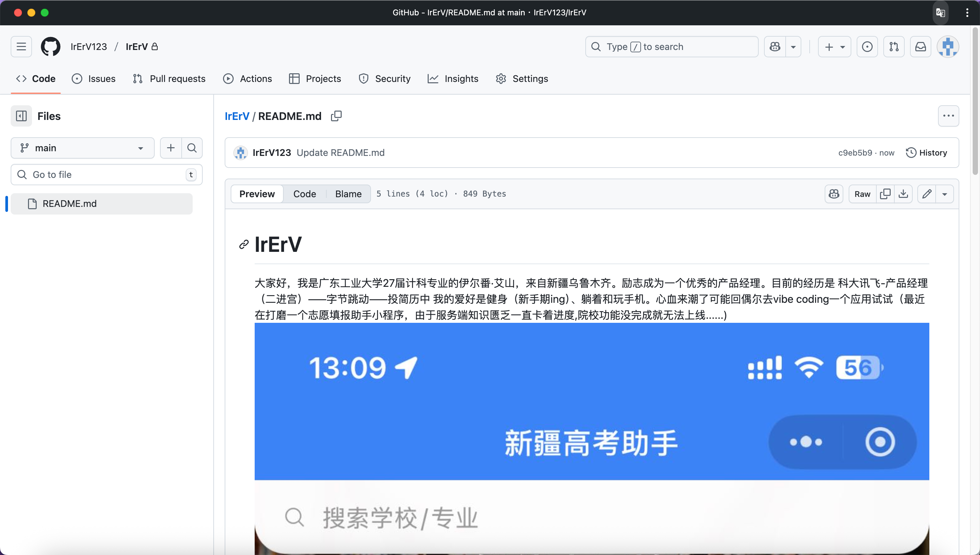980x555 pixels.
Task: Open Copilot chat icon in header
Action: coord(775,47)
